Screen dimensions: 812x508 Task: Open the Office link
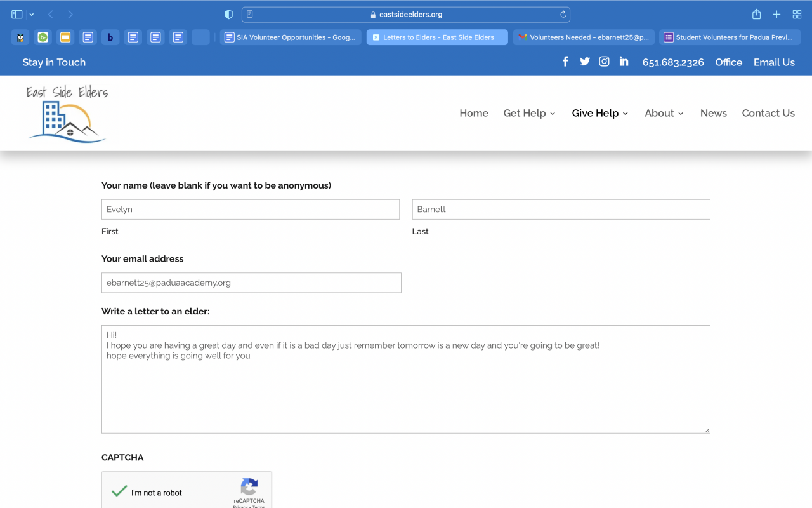[728, 62]
